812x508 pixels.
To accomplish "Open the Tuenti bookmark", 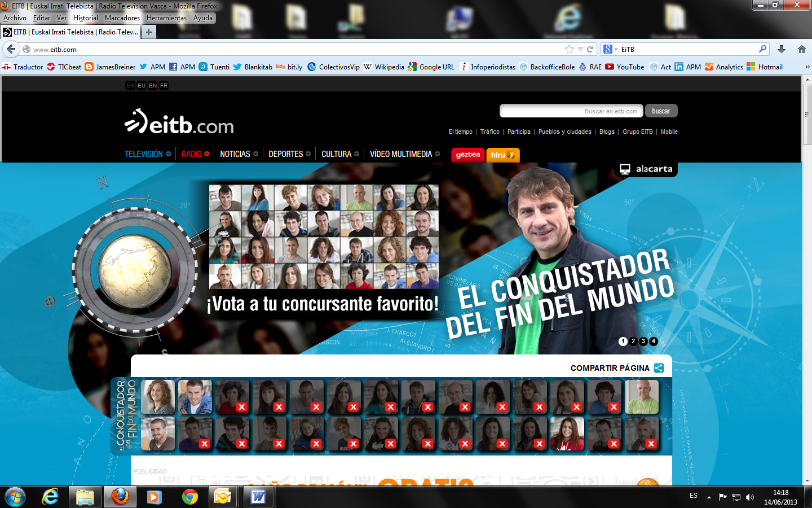I will [x=214, y=67].
